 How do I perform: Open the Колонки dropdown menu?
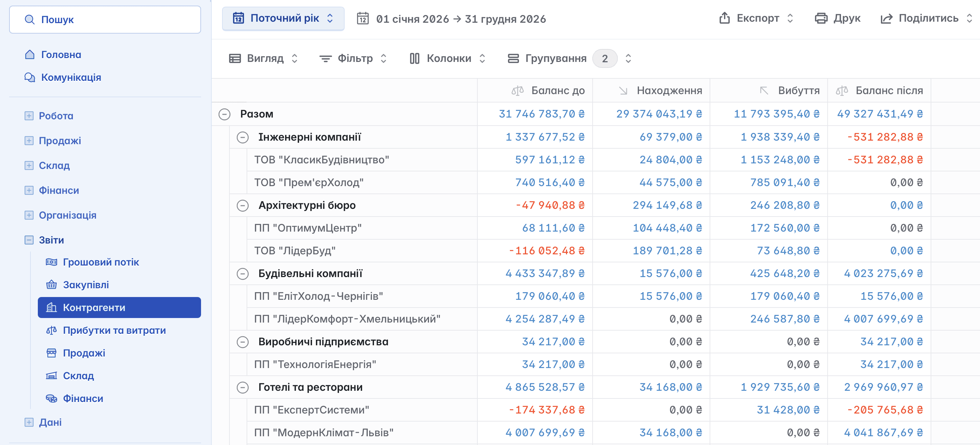[x=447, y=58]
